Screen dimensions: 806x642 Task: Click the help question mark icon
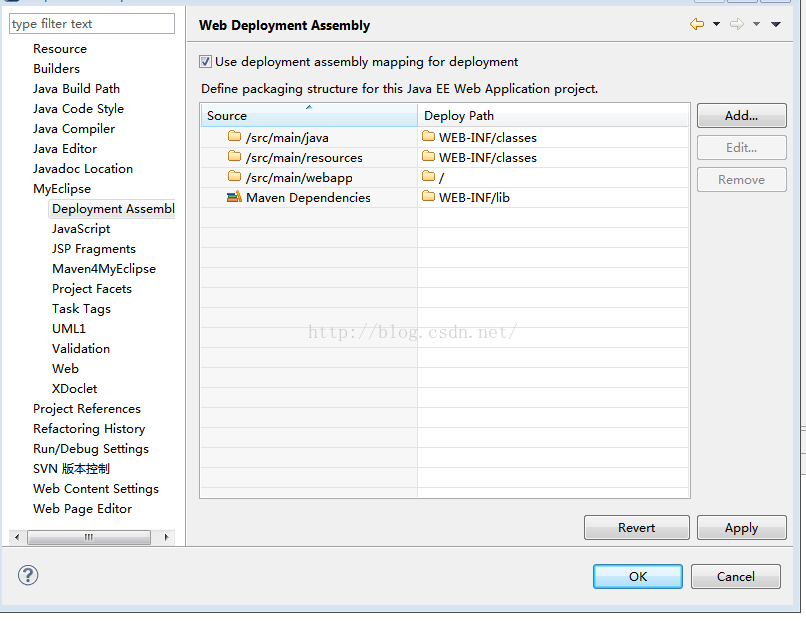(x=28, y=575)
